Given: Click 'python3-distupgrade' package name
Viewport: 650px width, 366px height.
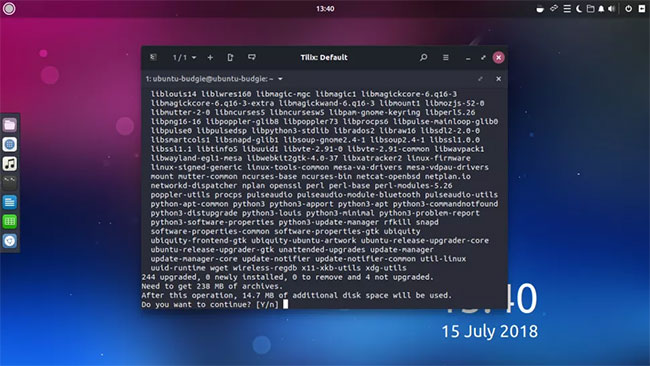Looking at the screenshot, I should (x=194, y=213).
